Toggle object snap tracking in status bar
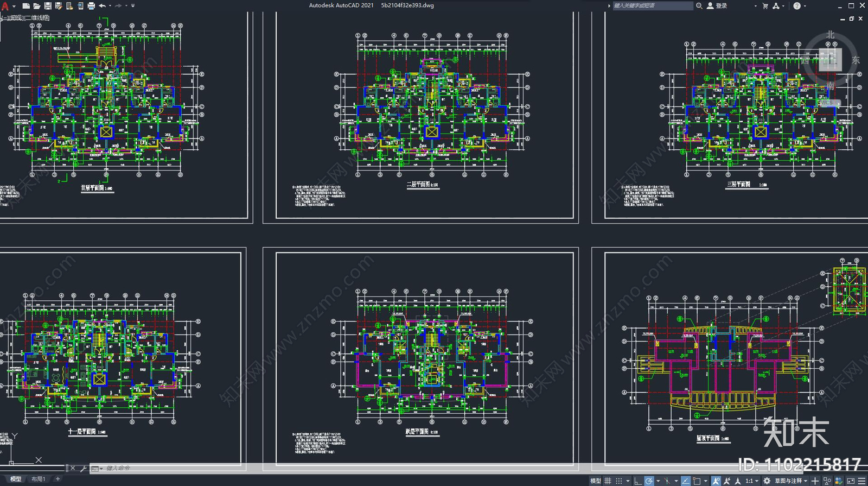Image resolution: width=868 pixels, height=486 pixels. coord(686,481)
